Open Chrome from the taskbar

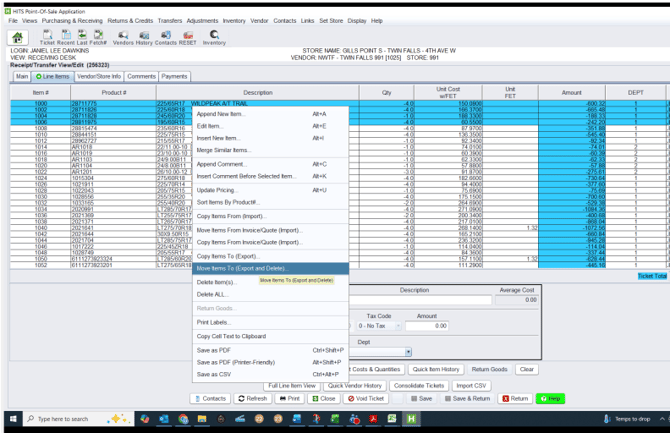(x=183, y=419)
